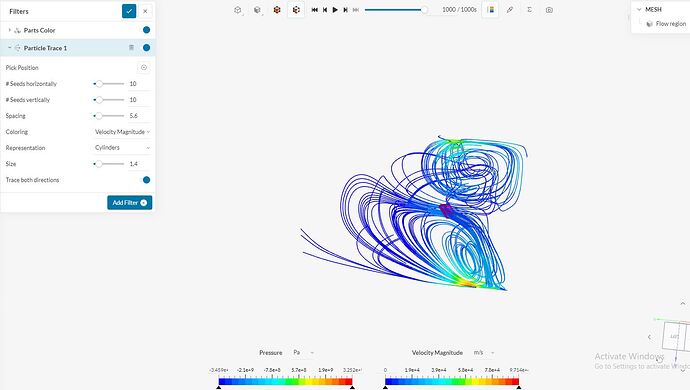Click Velocity legend minimum marker

(x=385, y=387)
